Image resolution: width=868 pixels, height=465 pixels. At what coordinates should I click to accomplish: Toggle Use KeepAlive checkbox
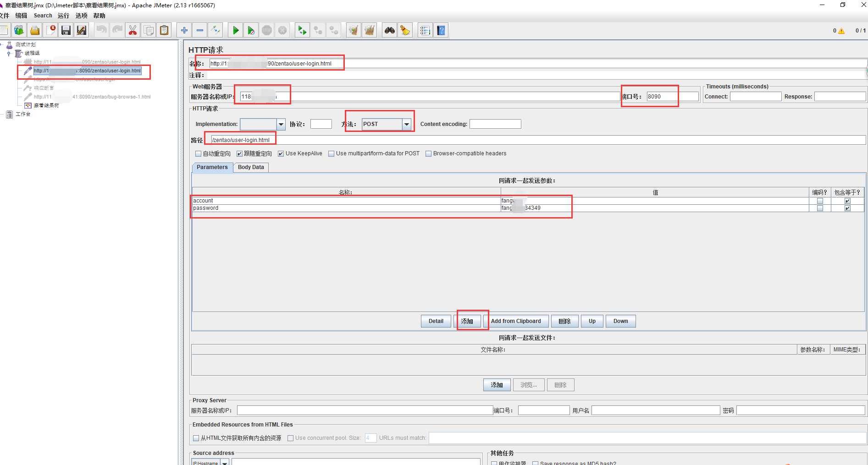pyautogui.click(x=281, y=154)
